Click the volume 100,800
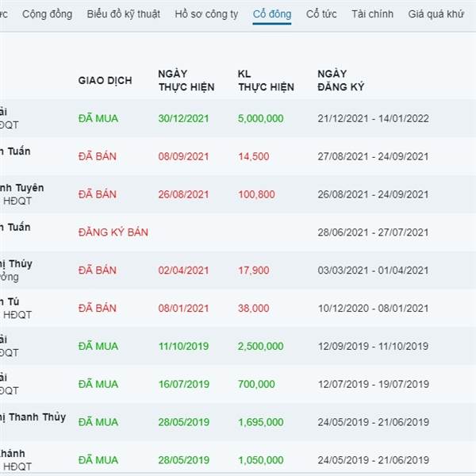 pyautogui.click(x=256, y=194)
